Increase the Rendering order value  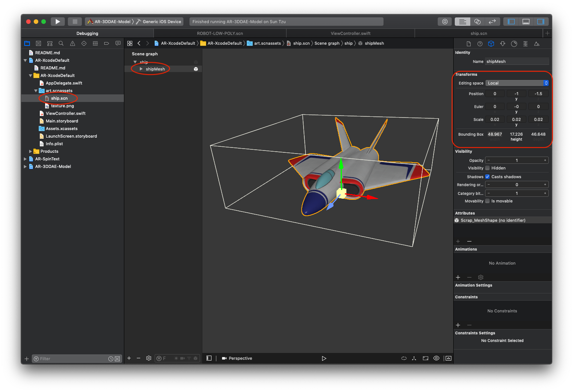(x=545, y=185)
